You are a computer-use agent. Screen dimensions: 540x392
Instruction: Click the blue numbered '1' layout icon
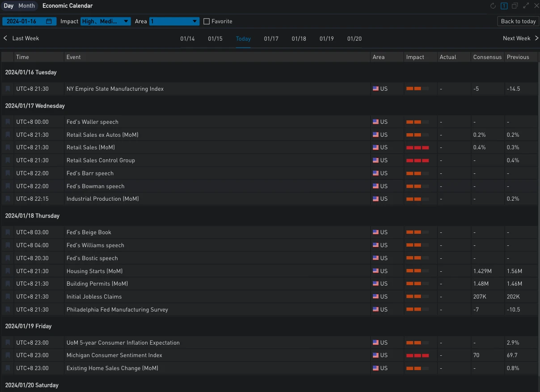coord(504,6)
